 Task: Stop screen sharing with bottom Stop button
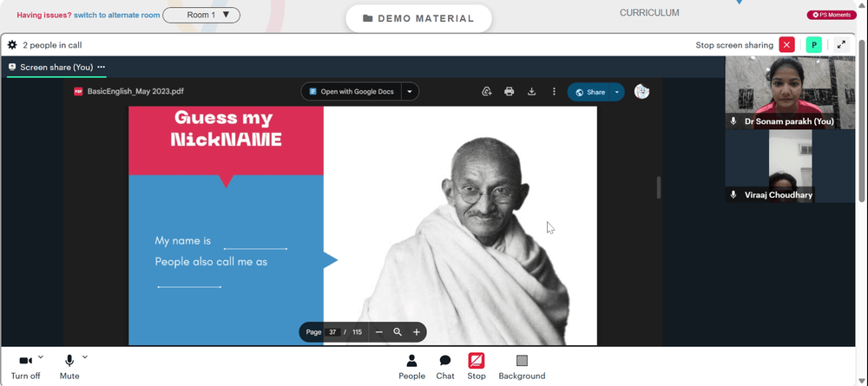[476, 367]
